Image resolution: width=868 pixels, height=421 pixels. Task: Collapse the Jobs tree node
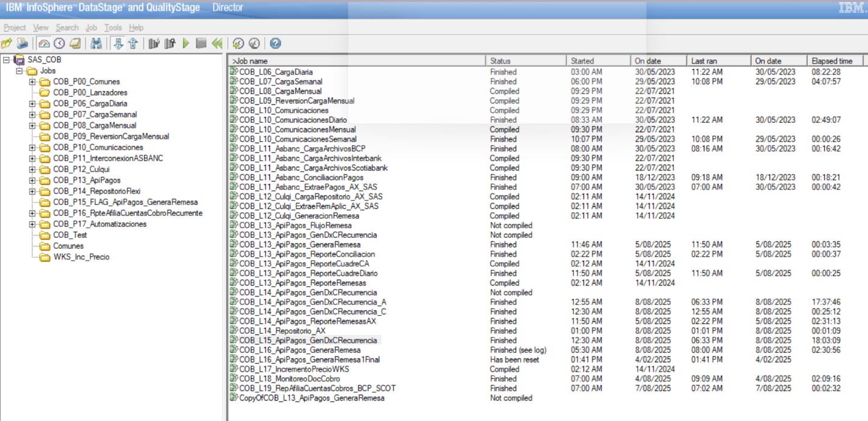[x=20, y=71]
